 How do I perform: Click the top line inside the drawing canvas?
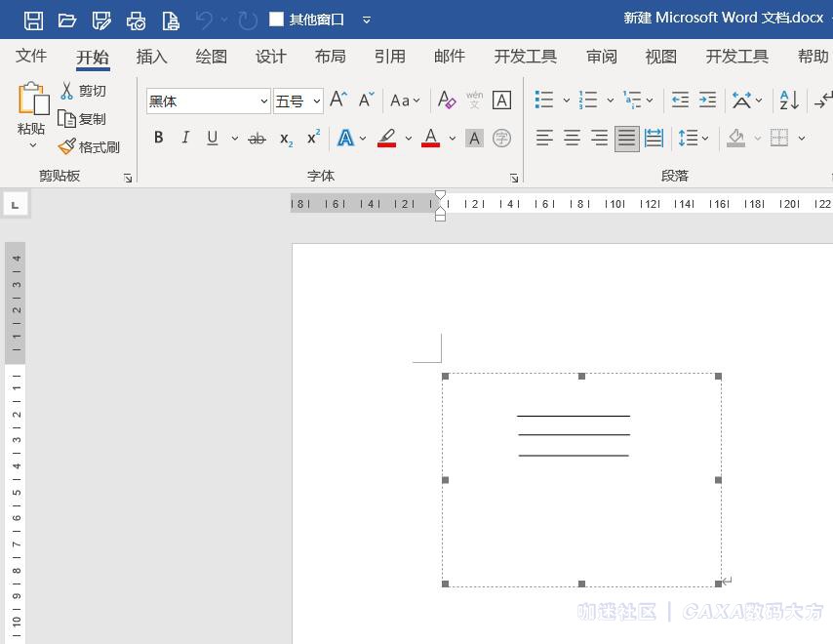click(574, 416)
